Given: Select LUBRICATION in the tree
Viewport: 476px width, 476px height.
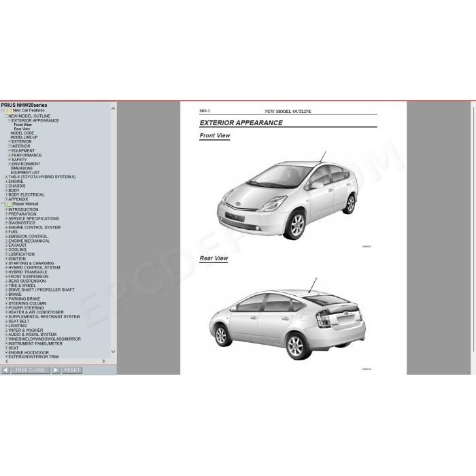Looking at the screenshot, I should pyautogui.click(x=22, y=254).
